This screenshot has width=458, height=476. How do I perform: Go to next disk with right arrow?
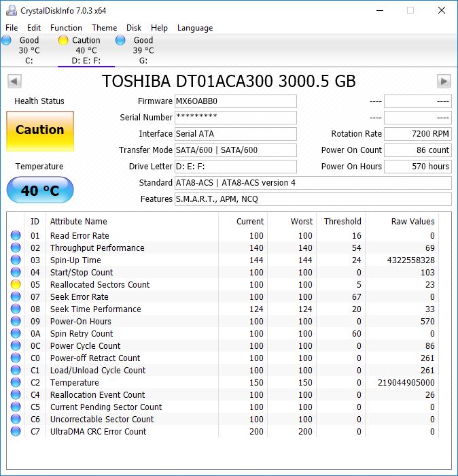coord(444,81)
